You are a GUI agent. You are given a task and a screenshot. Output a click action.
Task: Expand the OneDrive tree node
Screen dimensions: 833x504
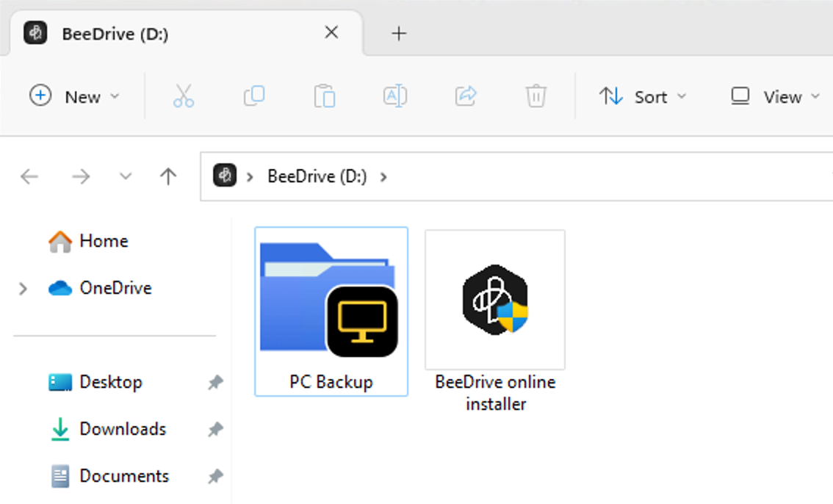(x=23, y=289)
